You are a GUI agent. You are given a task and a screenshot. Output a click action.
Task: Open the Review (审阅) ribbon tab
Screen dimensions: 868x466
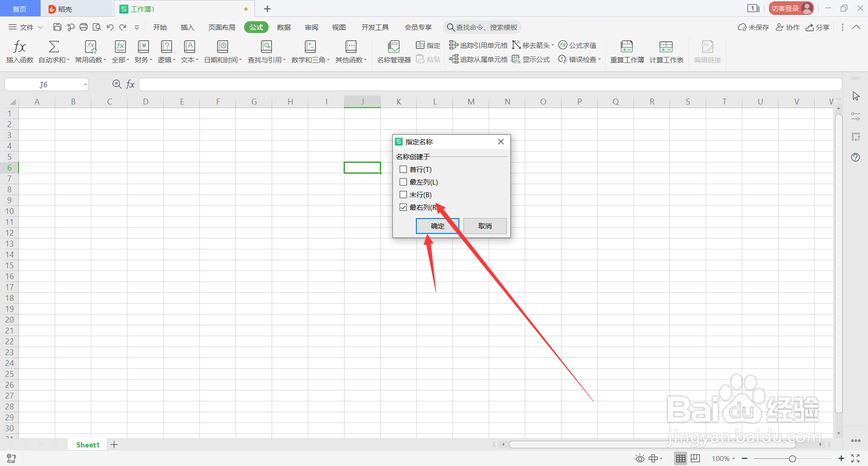coord(311,27)
